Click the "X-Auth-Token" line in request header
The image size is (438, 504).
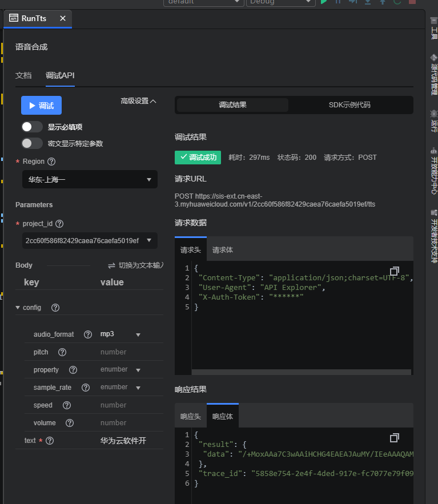tap(251, 297)
